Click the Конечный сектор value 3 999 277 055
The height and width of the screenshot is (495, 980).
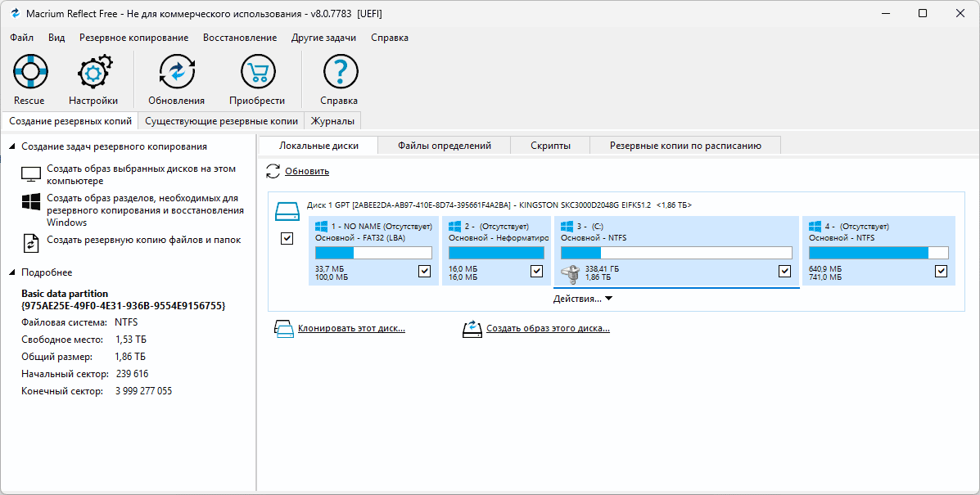144,391
